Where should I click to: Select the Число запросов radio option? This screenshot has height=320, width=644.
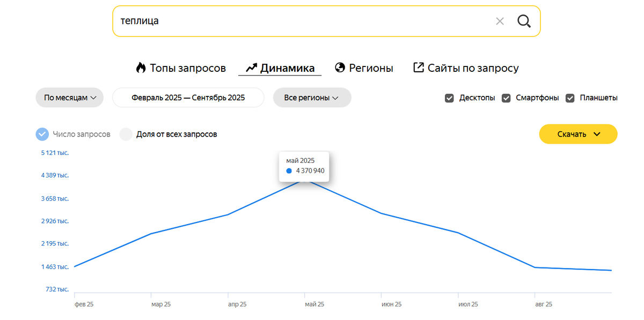[42, 134]
